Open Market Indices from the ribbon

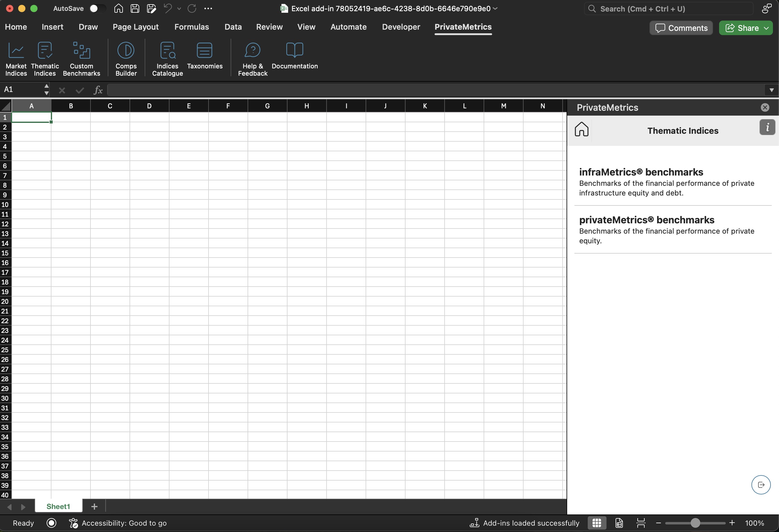[x=16, y=58]
